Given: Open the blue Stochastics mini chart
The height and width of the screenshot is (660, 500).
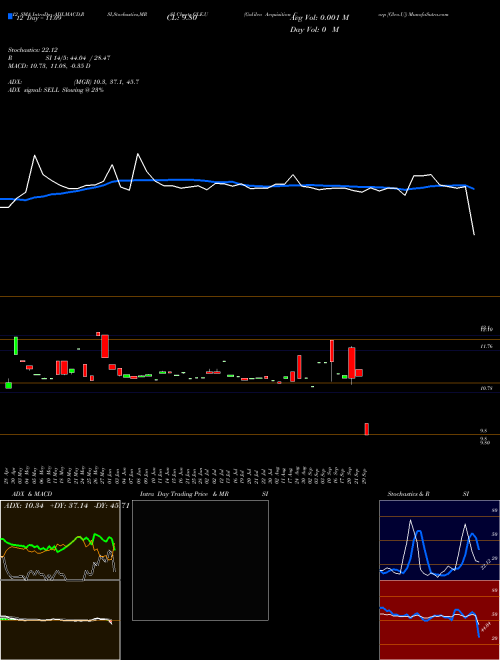Looking at the screenshot, I should click(x=439, y=540).
